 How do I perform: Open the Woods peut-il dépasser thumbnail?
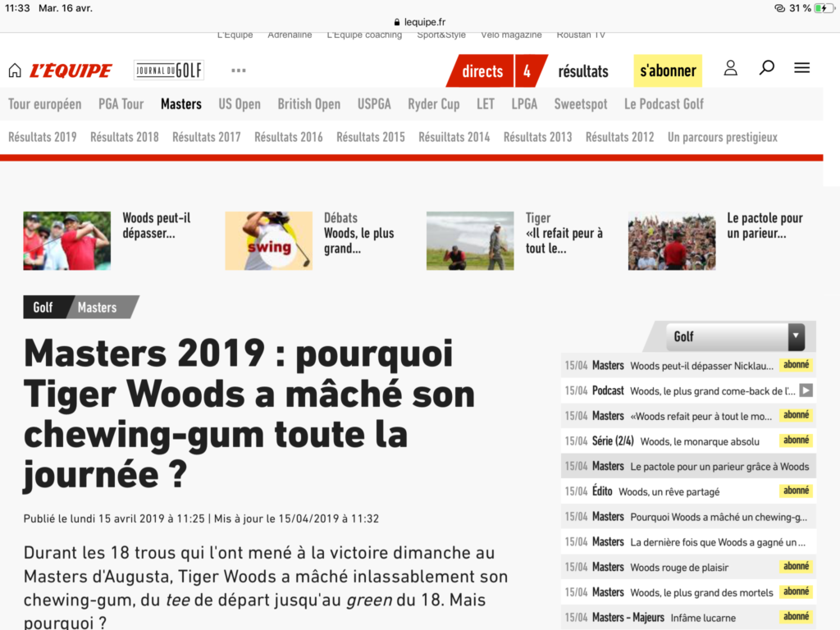[67, 240]
